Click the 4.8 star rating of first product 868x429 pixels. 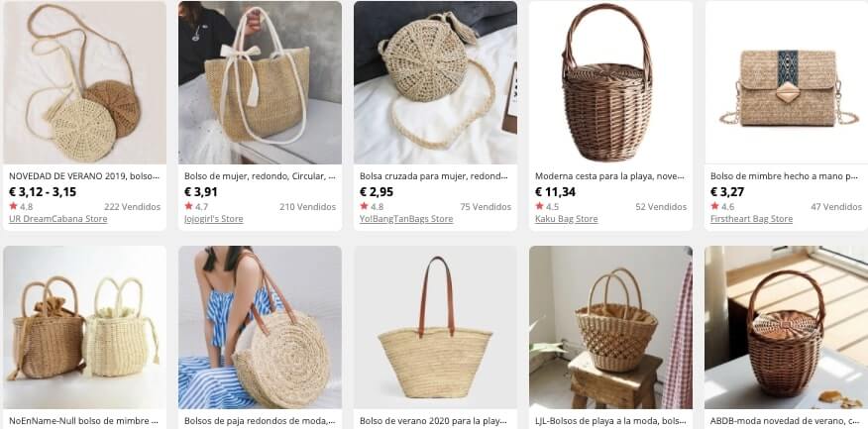(21, 206)
